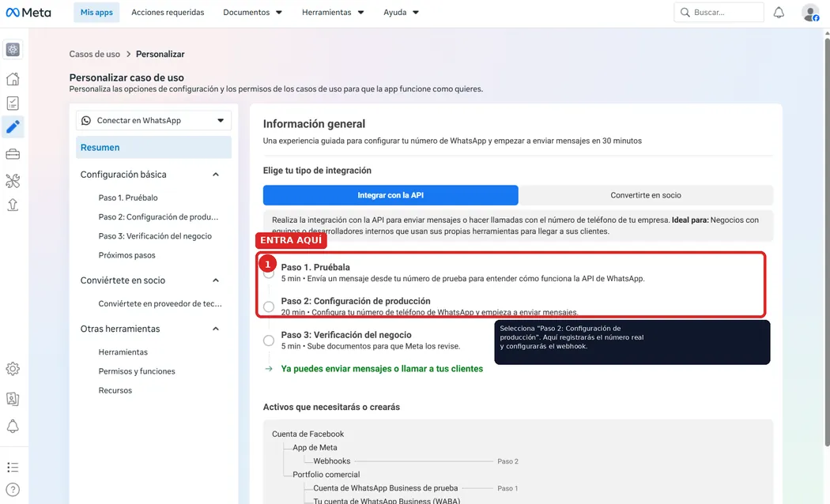Open Paso 3: Verificación del negocio in navigation
830x504 pixels.
155,236
